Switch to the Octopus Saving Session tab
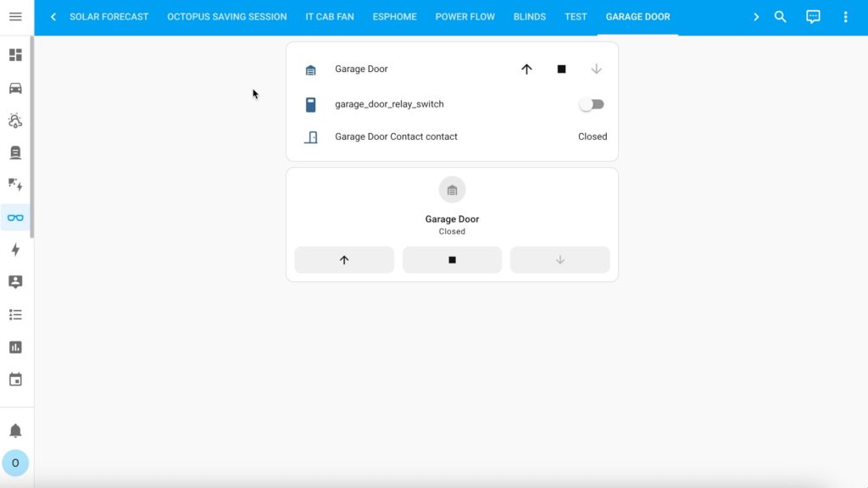Screen dimensions: 868x488 [227, 17]
